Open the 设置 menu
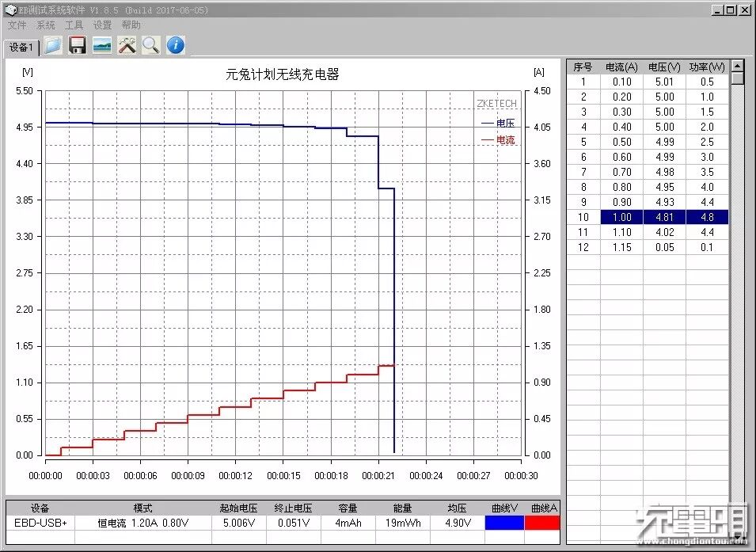The image size is (756, 552). click(x=102, y=25)
